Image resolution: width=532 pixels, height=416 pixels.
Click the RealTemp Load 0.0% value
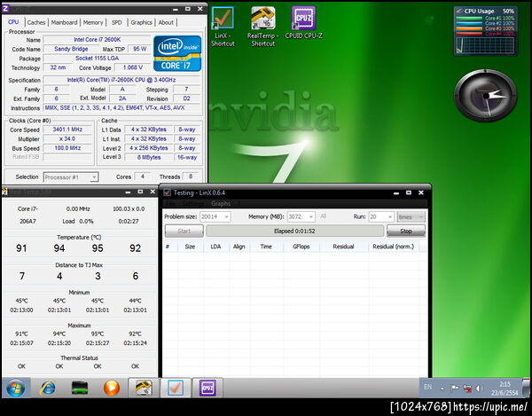pyautogui.click(x=86, y=221)
